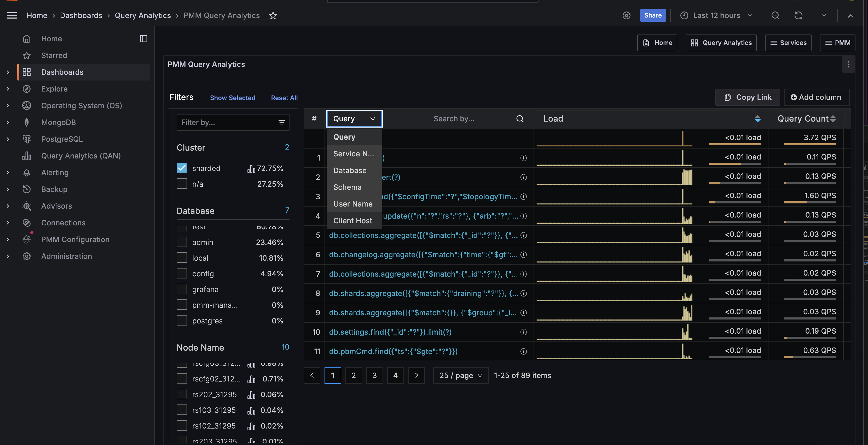Open info icon for db.settings.find query
Screen dimensions: 868x445
pyautogui.click(x=523, y=332)
